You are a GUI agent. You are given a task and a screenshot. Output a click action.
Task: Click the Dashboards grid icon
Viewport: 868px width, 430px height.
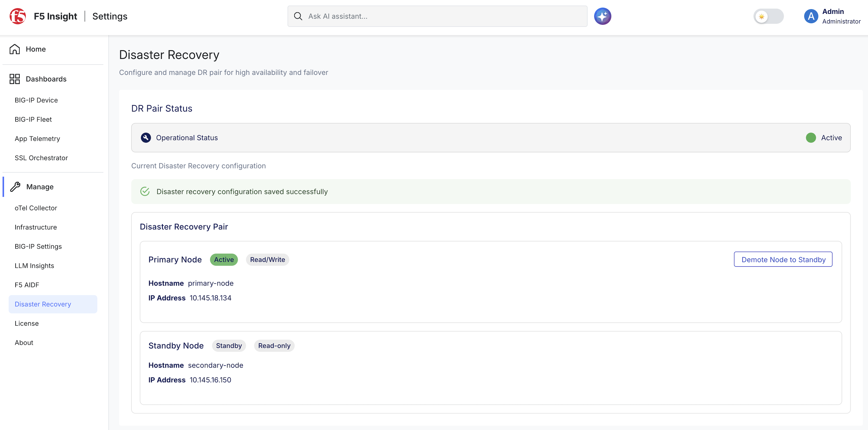(14, 79)
